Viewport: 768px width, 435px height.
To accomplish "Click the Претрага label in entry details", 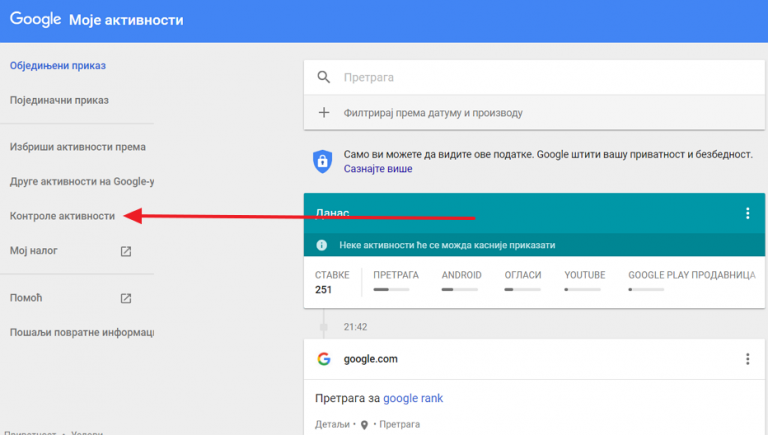I will click(399, 424).
